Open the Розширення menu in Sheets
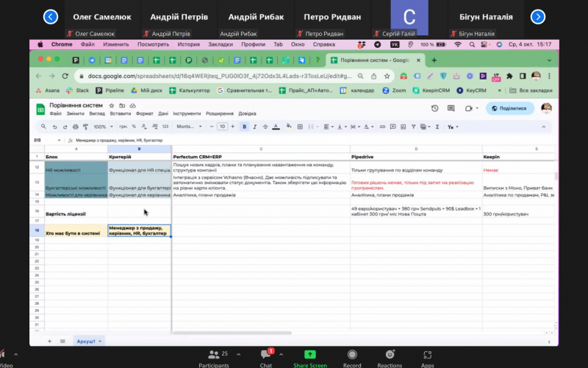Image resolution: width=588 pixels, height=368 pixels. pos(219,113)
